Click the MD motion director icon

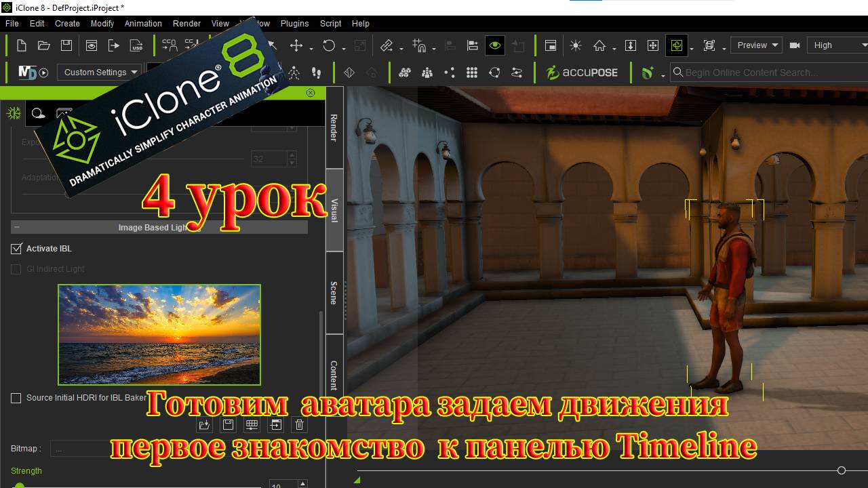coord(33,72)
